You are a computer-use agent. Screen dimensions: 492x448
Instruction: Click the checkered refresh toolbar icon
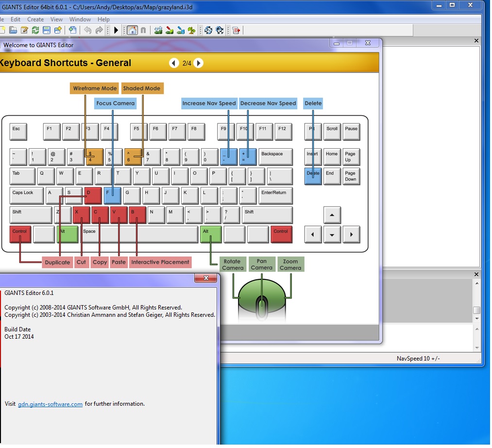click(220, 30)
